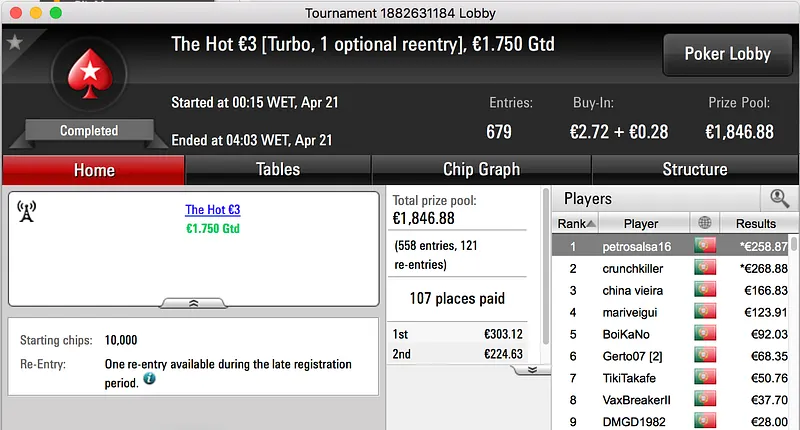Click the PokerStars red spade logo
This screenshot has width=800, height=430.
tap(88, 77)
